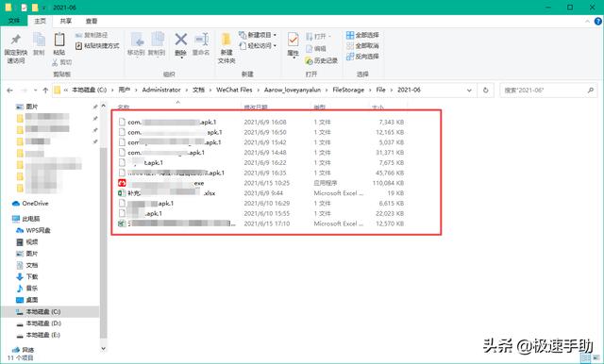
Task: Select WPS网盘 in the navigation pane
Action: coord(33,230)
